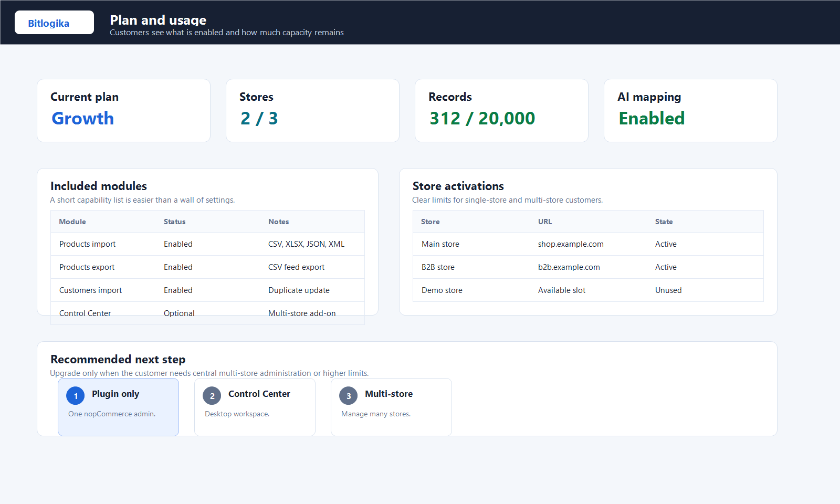Click the CSV, XLSX, JSON, XML note

pos(307,244)
